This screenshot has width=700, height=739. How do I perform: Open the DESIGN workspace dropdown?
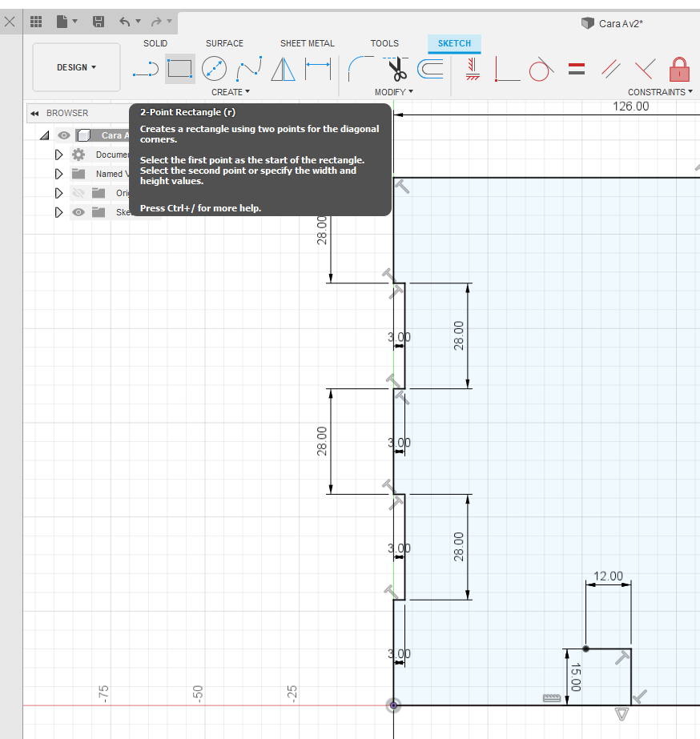point(76,67)
